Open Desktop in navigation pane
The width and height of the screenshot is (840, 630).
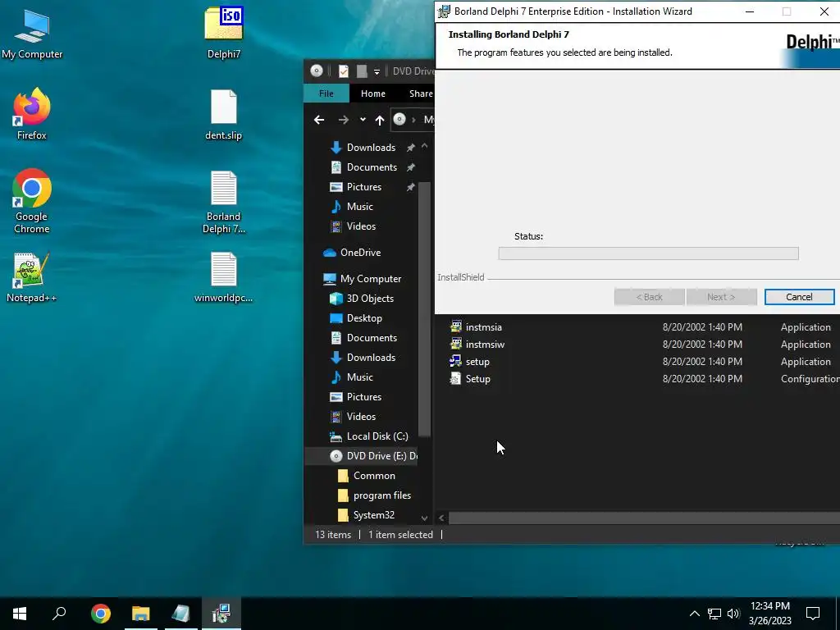click(x=363, y=318)
